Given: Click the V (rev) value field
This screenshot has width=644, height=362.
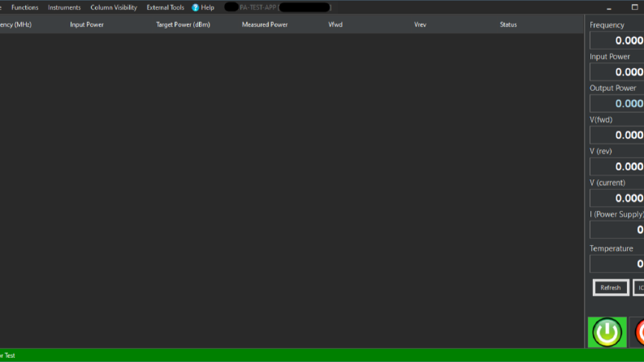Looking at the screenshot, I should click(x=617, y=166).
